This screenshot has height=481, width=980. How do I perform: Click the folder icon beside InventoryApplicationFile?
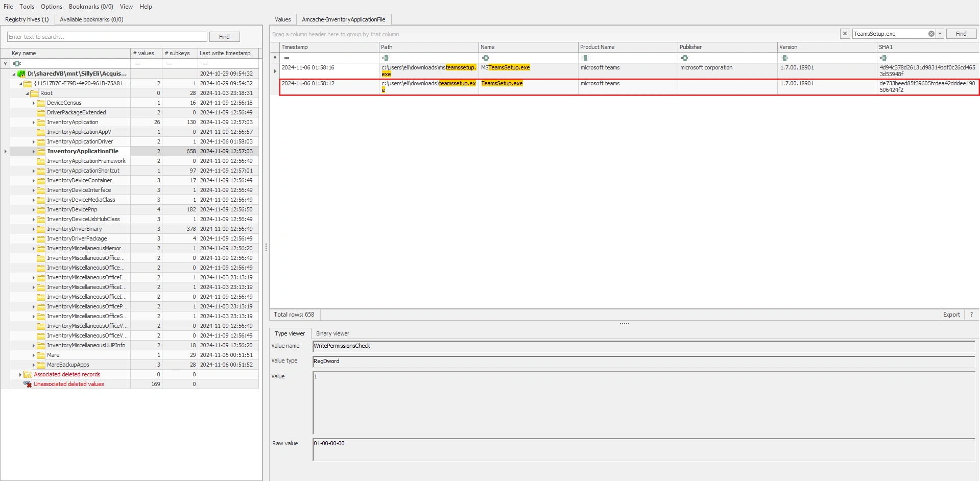click(x=41, y=151)
